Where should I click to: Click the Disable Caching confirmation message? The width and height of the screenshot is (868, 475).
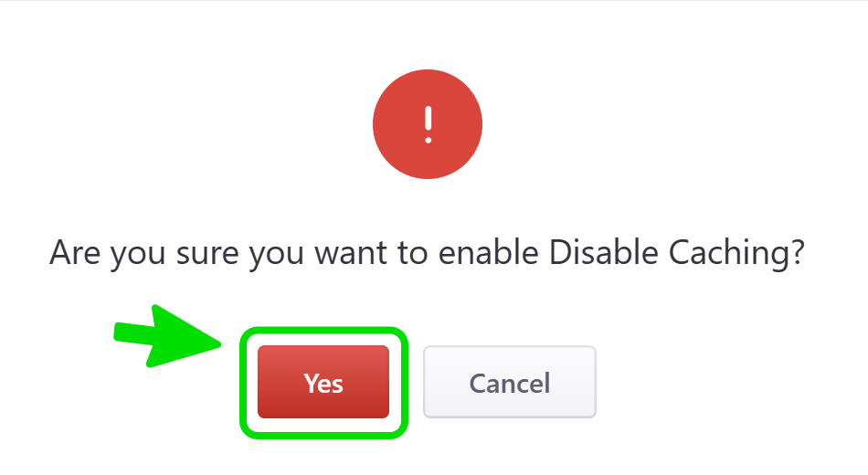pyautogui.click(x=427, y=251)
